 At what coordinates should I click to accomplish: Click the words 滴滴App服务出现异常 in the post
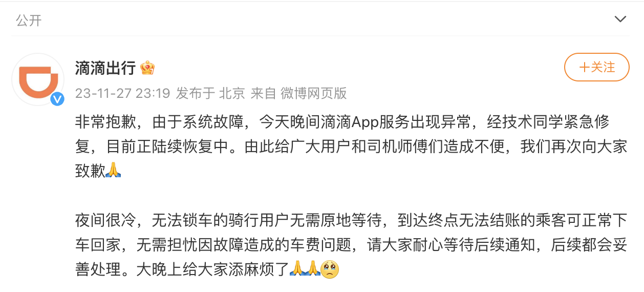click(396, 122)
